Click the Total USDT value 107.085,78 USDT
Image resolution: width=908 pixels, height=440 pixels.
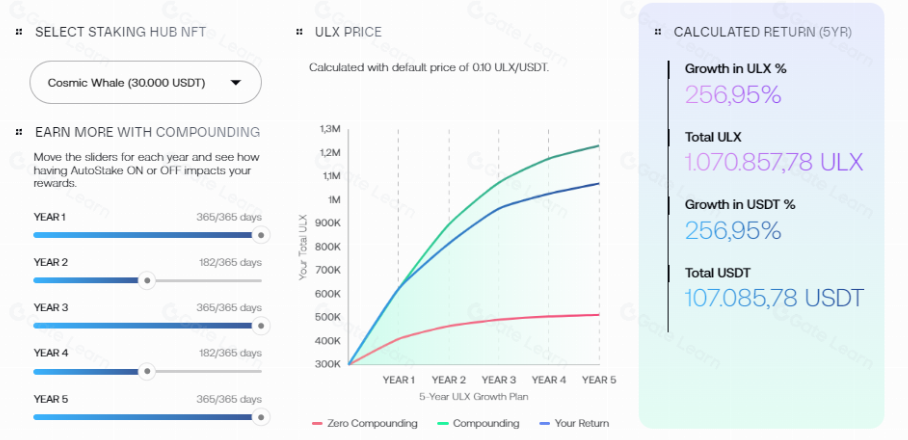point(774,298)
